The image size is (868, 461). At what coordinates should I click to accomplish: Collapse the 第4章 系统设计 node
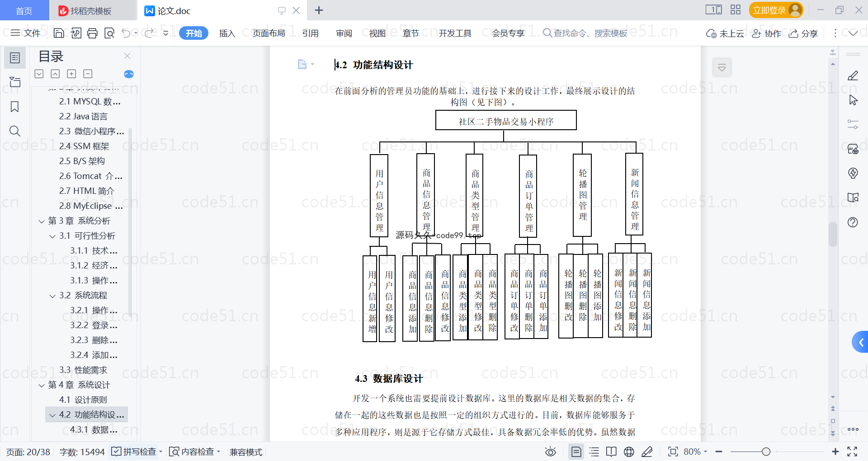(42, 386)
